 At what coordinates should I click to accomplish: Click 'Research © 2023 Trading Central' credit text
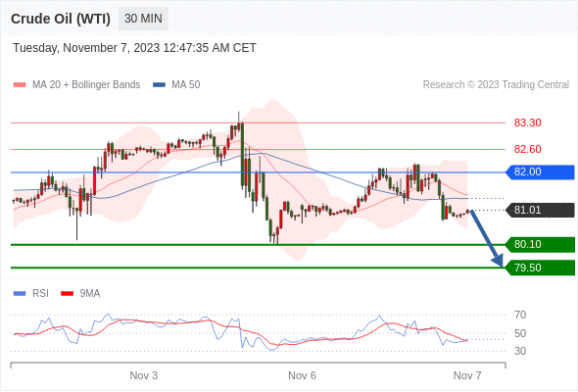[496, 85]
